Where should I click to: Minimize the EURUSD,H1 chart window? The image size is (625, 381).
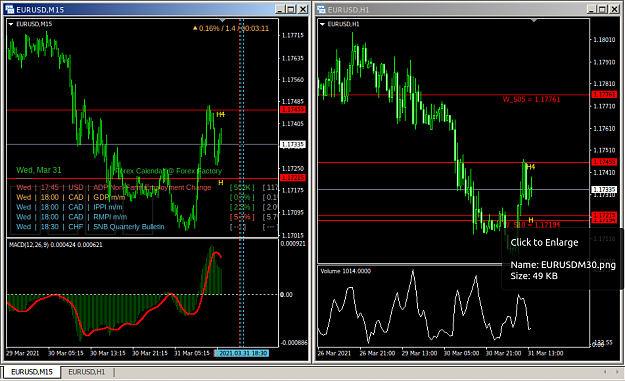point(592,9)
